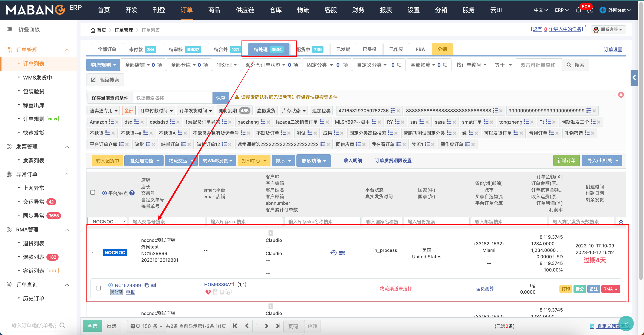644x335 pixels.
Task: Copy order number NC1529899 icon
Action: [147, 285]
